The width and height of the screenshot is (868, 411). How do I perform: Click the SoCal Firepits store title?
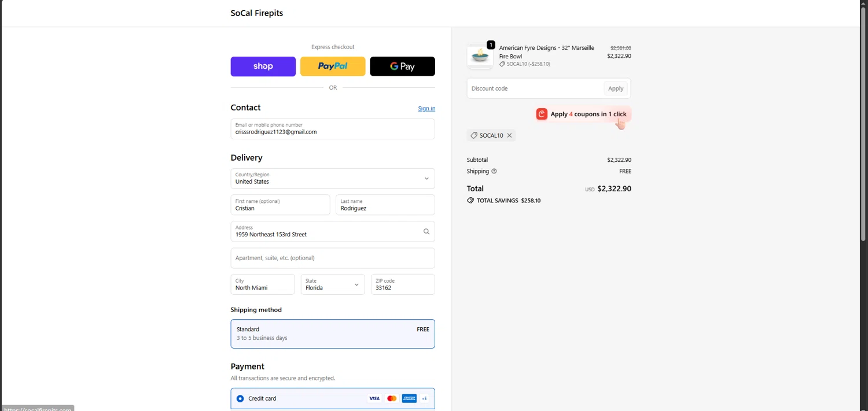coord(257,13)
